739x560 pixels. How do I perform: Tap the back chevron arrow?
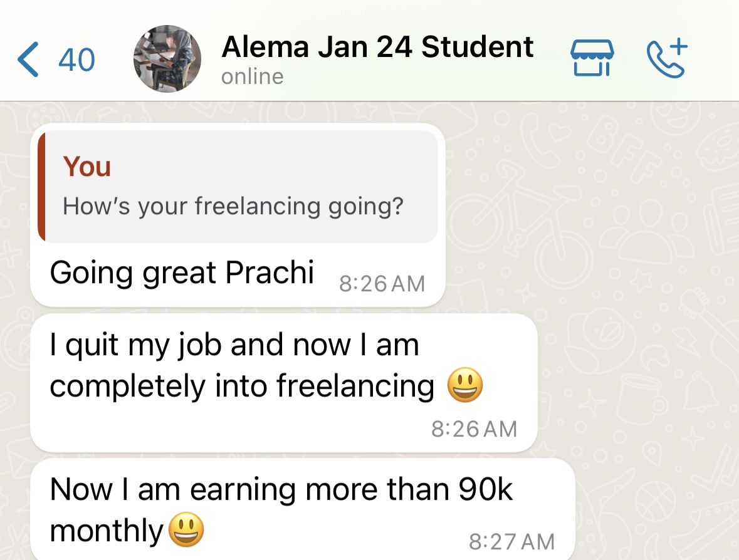28,60
